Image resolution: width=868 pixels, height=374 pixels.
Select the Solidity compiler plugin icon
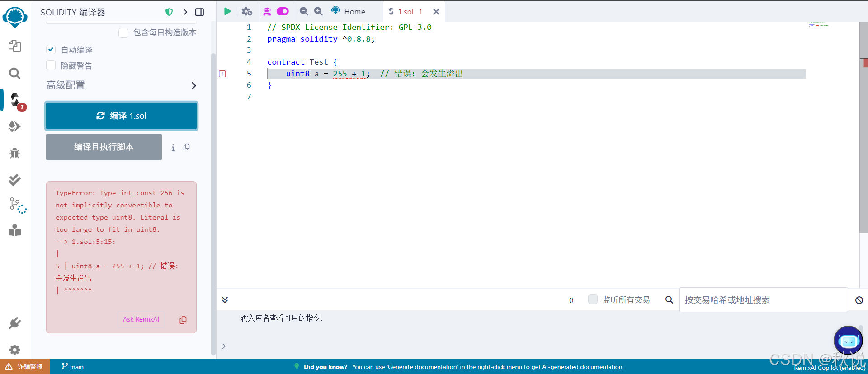[16, 100]
